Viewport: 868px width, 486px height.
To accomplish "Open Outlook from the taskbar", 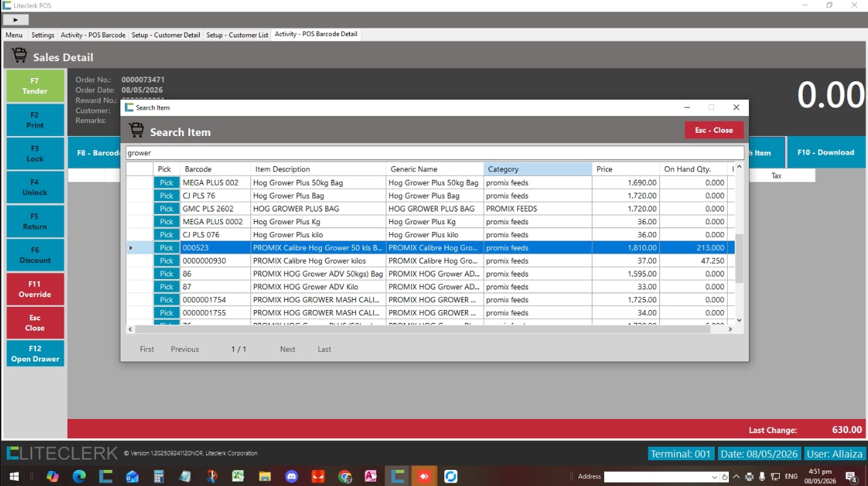I will [x=132, y=476].
